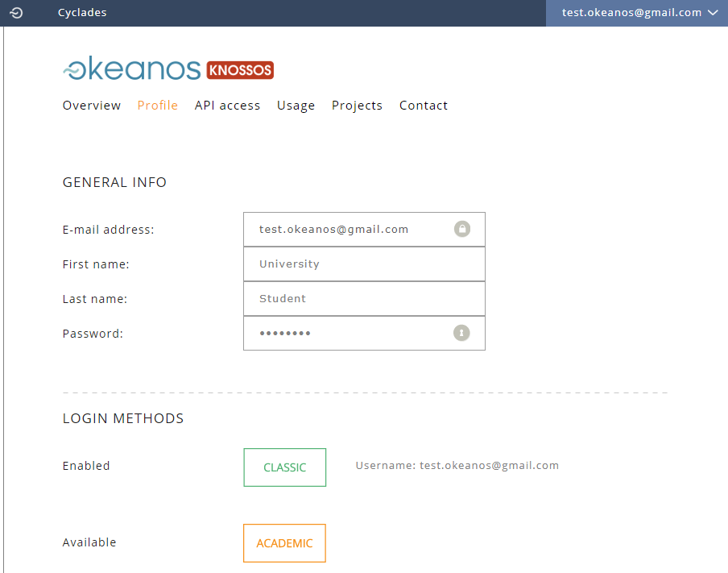Click the keyhole icon in Password field
The width and height of the screenshot is (728, 573).
461,333
